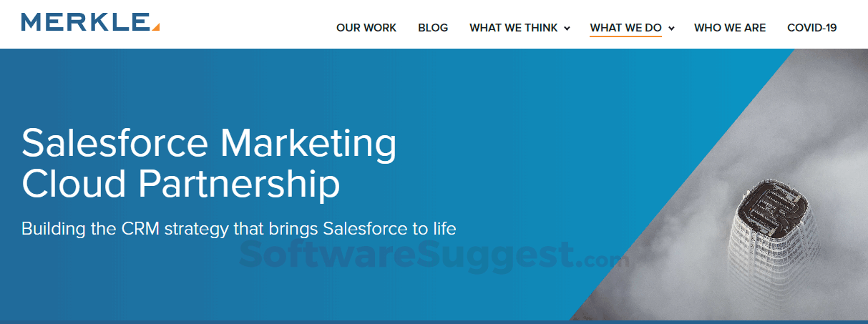This screenshot has height=324, width=868.
Task: Click the SoftwareSuggest watermark text
Action: (408, 254)
